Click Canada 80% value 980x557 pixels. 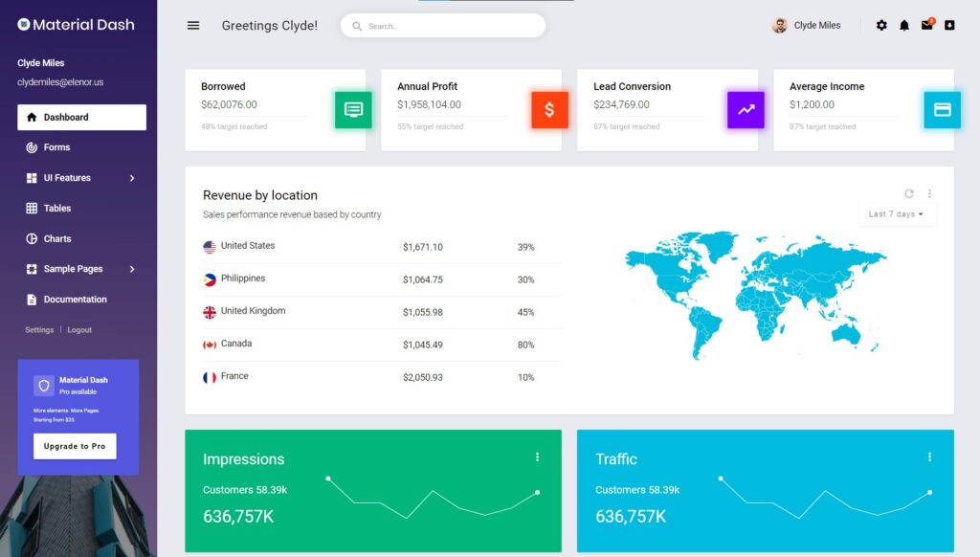[525, 345]
